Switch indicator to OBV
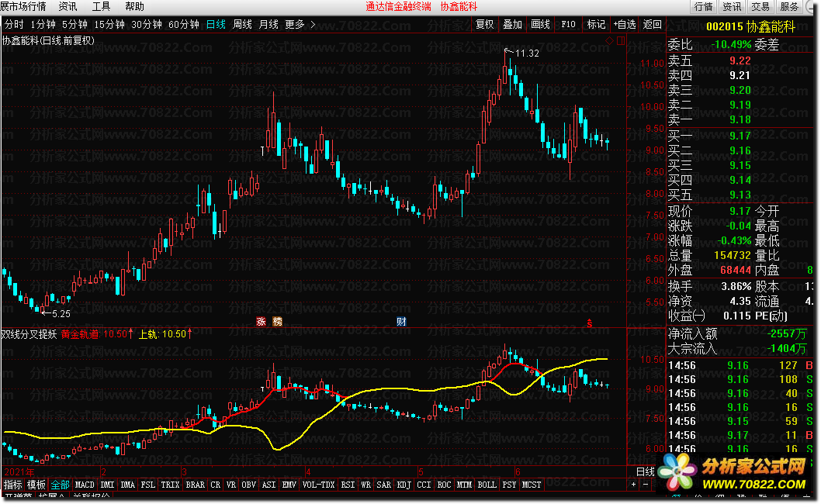The width and height of the screenshot is (821, 504). coord(248,485)
